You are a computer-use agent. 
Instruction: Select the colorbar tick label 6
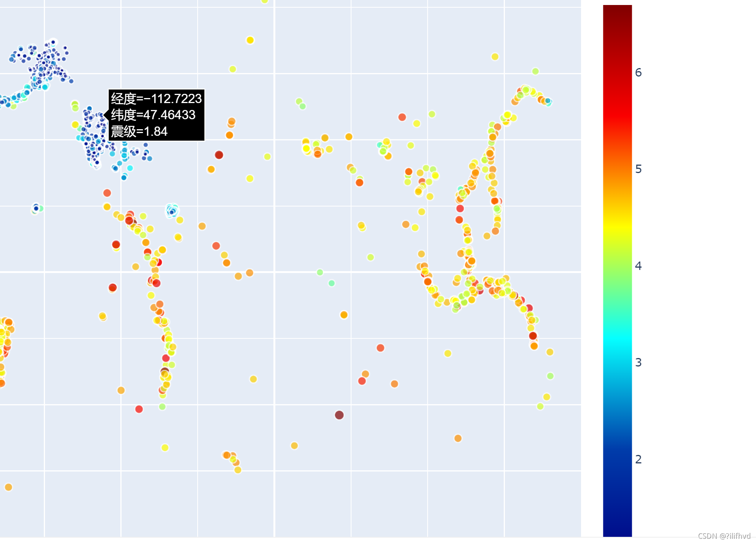click(x=638, y=73)
